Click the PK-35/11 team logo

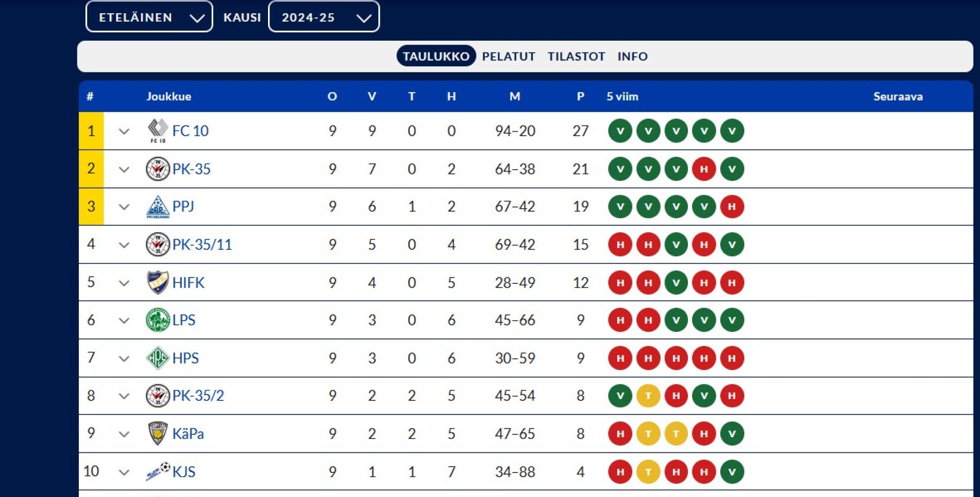[x=158, y=244]
